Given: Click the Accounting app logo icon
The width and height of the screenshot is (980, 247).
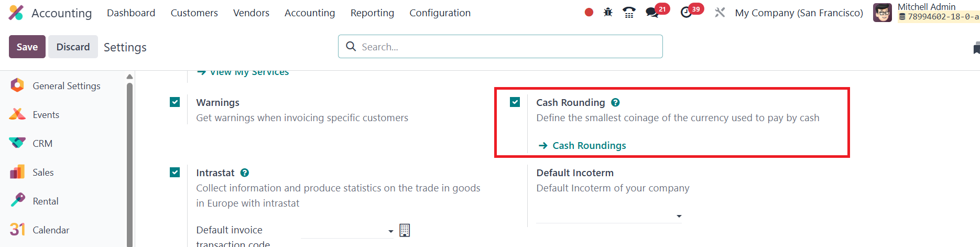Looking at the screenshot, I should [16, 13].
